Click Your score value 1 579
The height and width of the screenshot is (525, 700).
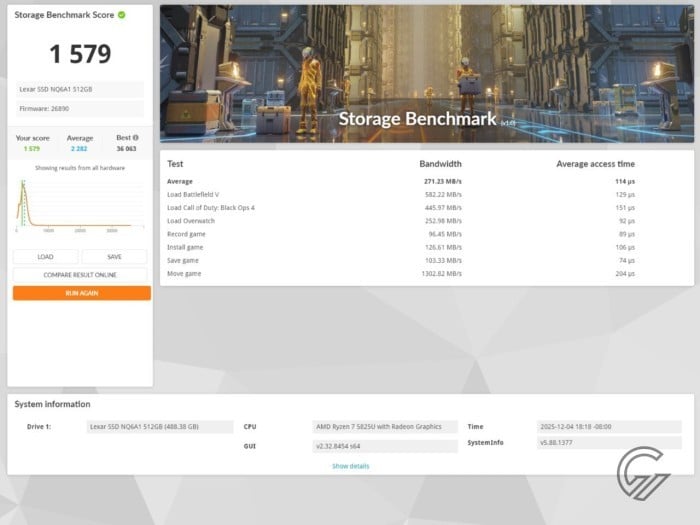32,149
